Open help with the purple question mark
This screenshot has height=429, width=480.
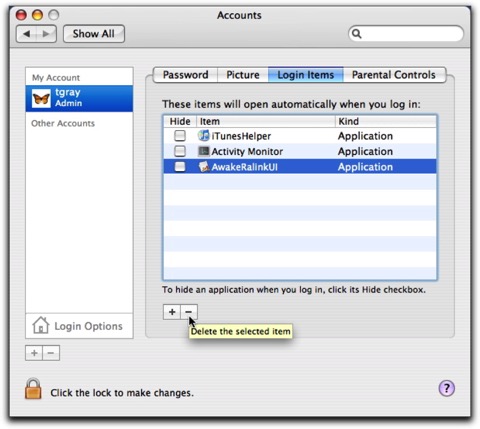[446, 388]
